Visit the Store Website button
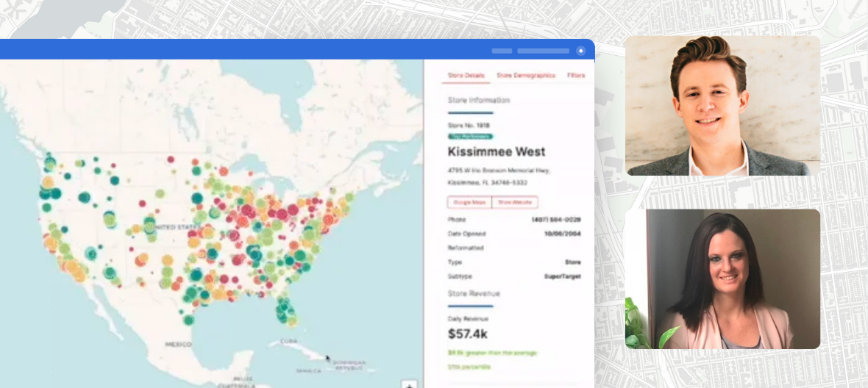Viewport: 868px width, 388px height. click(515, 202)
